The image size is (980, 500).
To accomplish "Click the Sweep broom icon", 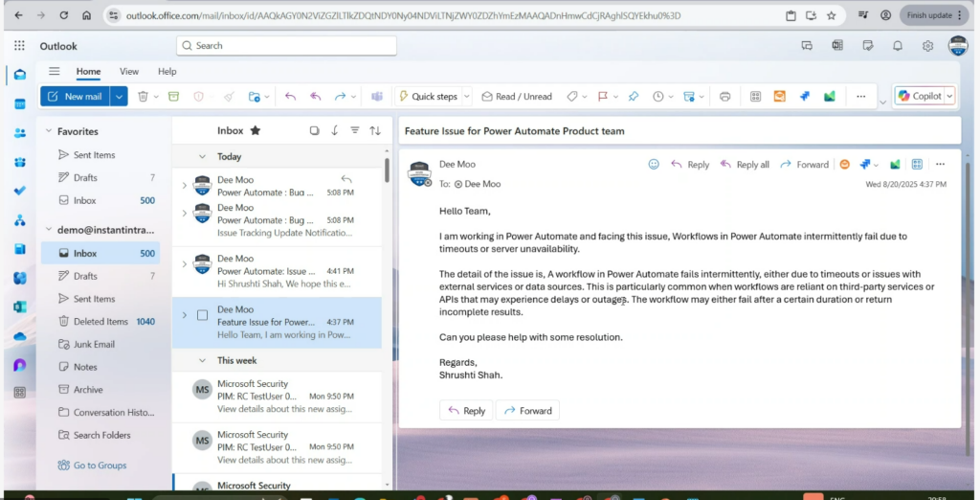I will tap(229, 97).
